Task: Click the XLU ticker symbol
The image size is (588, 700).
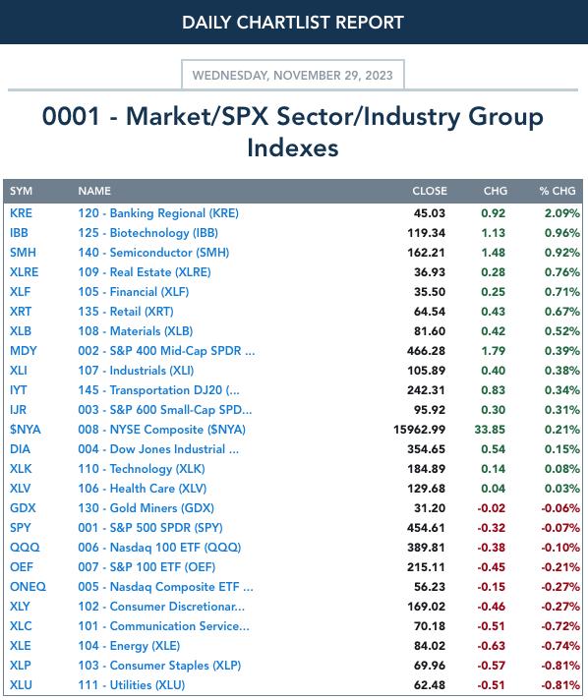Action: [x=21, y=685]
